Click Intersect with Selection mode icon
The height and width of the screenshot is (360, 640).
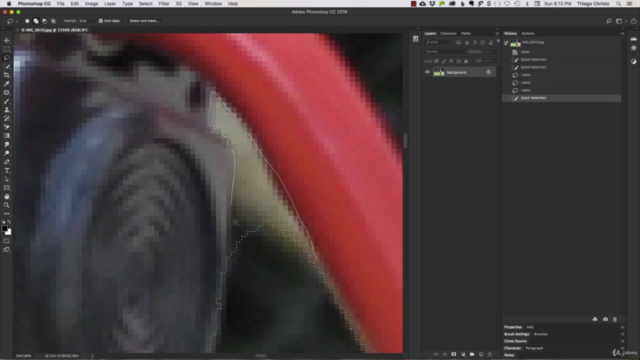53,21
